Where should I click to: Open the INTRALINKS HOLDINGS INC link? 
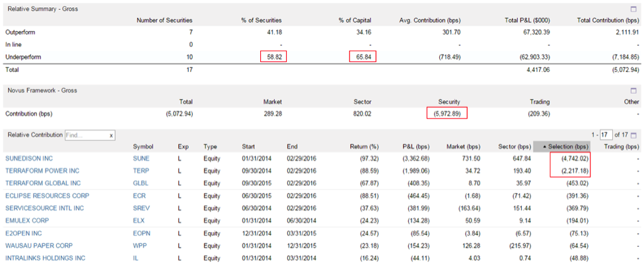45,258
